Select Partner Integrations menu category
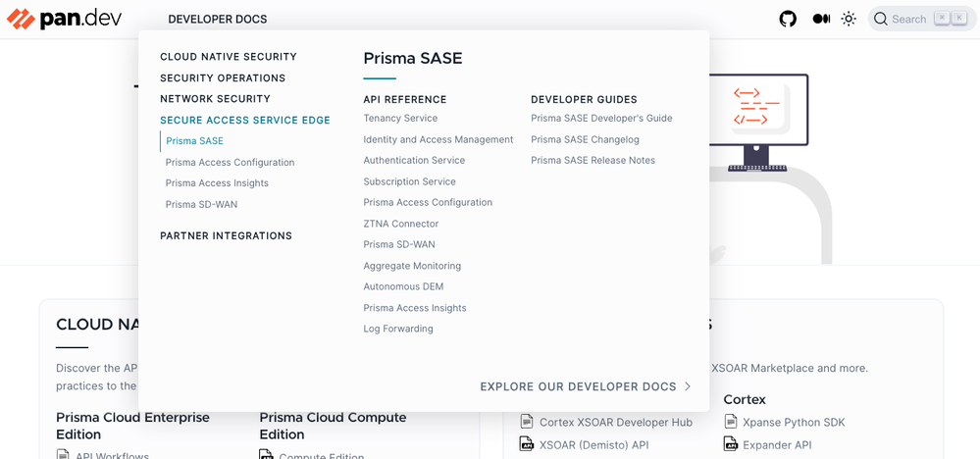 click(226, 235)
